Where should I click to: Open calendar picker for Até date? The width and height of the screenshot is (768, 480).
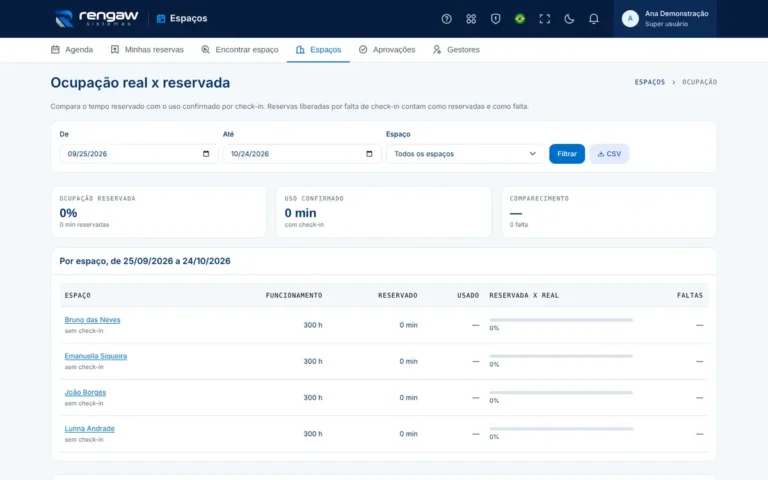(369, 154)
